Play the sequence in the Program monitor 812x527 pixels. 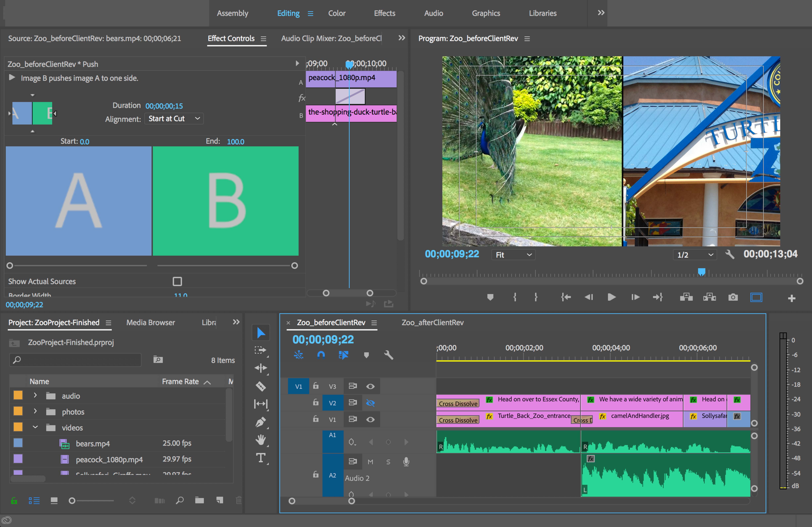(611, 297)
